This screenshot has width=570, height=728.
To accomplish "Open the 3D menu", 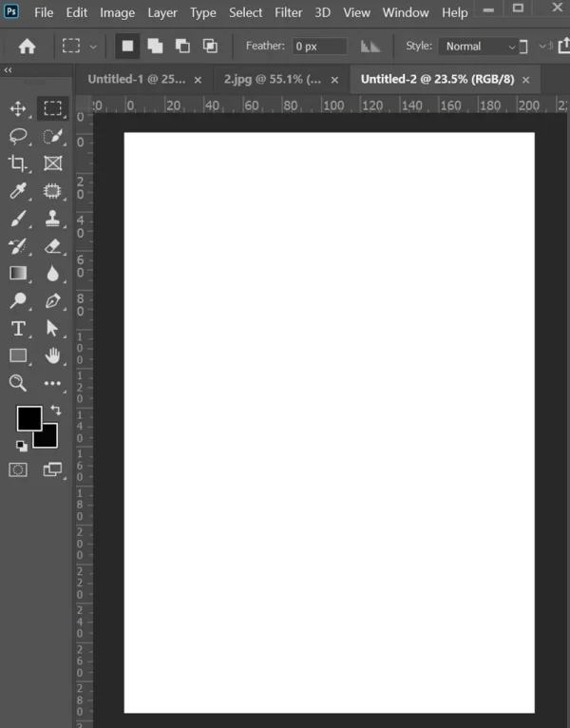I will pos(323,12).
